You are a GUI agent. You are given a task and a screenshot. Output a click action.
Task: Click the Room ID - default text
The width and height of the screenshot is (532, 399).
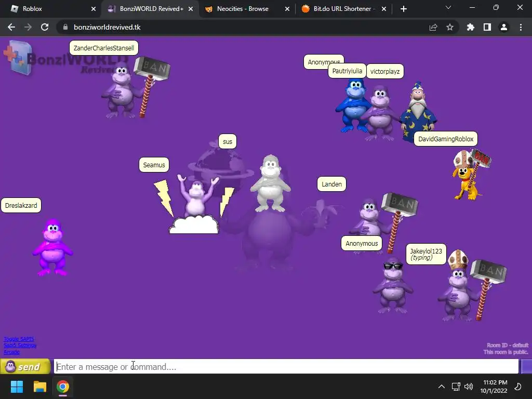click(508, 345)
